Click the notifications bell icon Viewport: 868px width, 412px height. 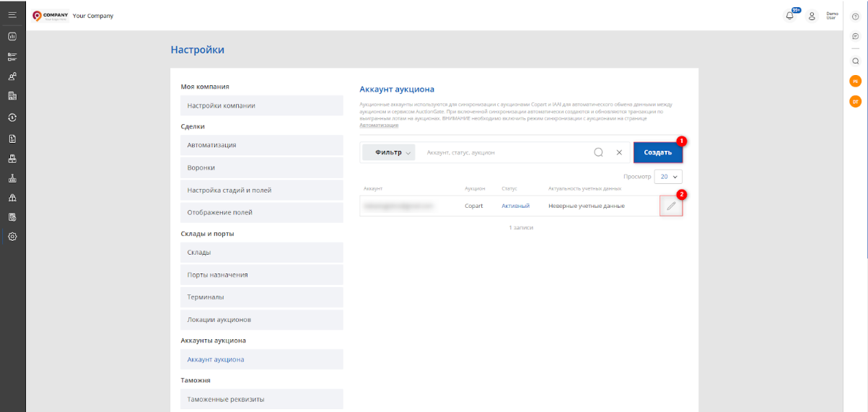click(x=790, y=16)
